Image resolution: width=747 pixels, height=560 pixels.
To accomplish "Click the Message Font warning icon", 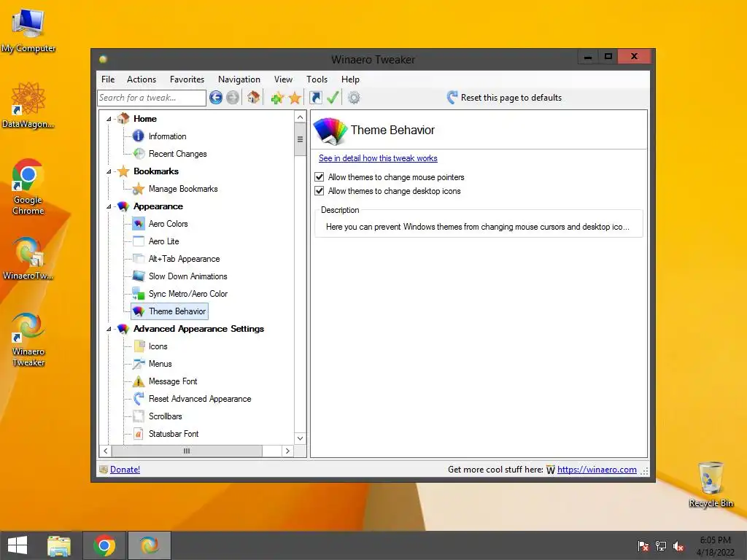I will point(138,381).
